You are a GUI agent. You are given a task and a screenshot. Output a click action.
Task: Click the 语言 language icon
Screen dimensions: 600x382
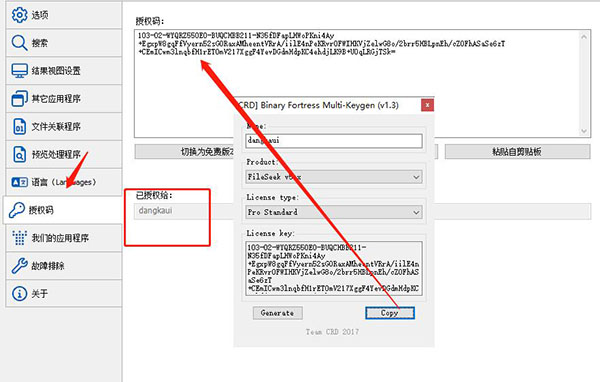(20, 182)
